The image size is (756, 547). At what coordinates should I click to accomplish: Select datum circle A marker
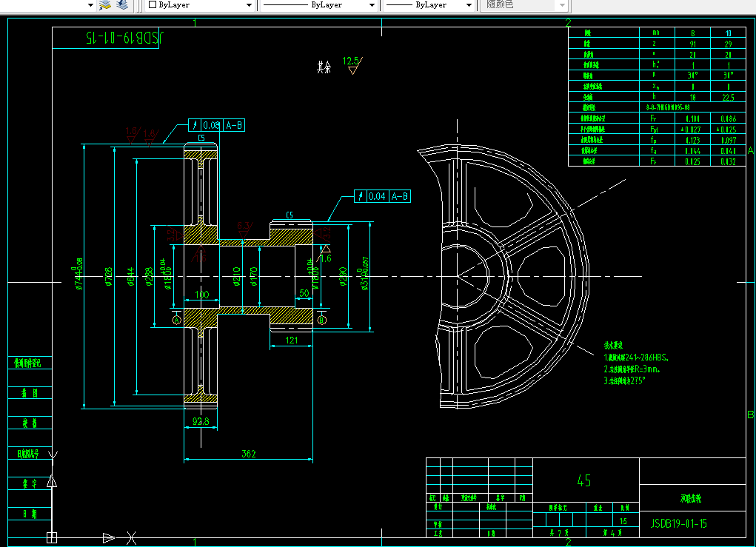click(x=176, y=320)
